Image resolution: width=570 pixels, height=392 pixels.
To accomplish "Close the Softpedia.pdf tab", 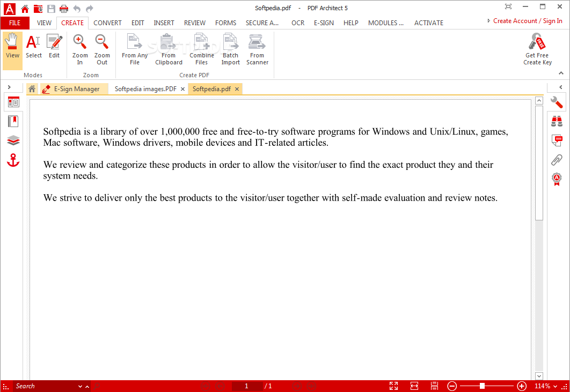I will point(237,89).
